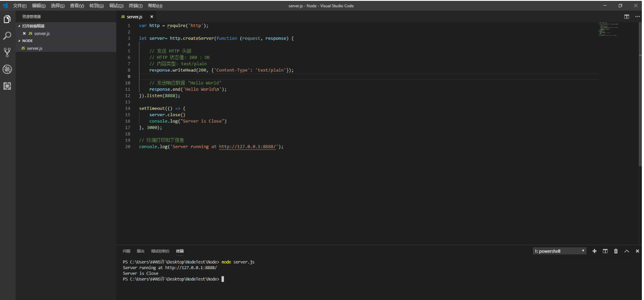Split the editor with the split icon
Viewport: 644px width, 300px height.
coord(626,17)
